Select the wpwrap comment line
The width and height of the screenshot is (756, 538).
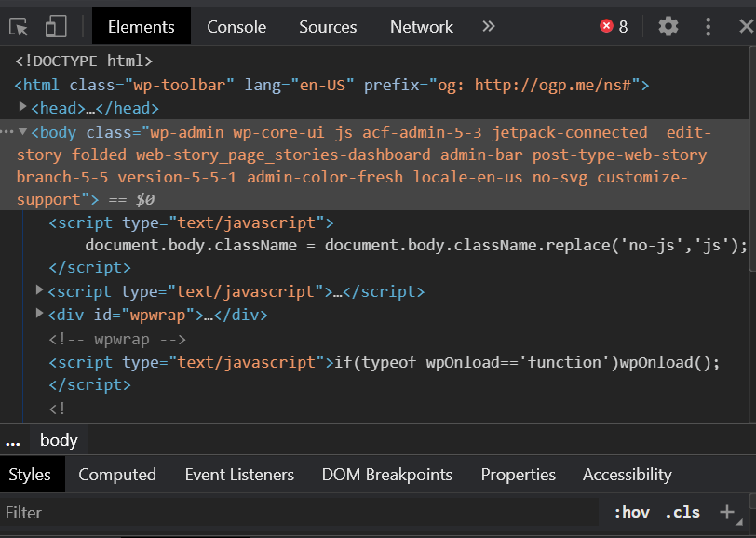(x=117, y=340)
